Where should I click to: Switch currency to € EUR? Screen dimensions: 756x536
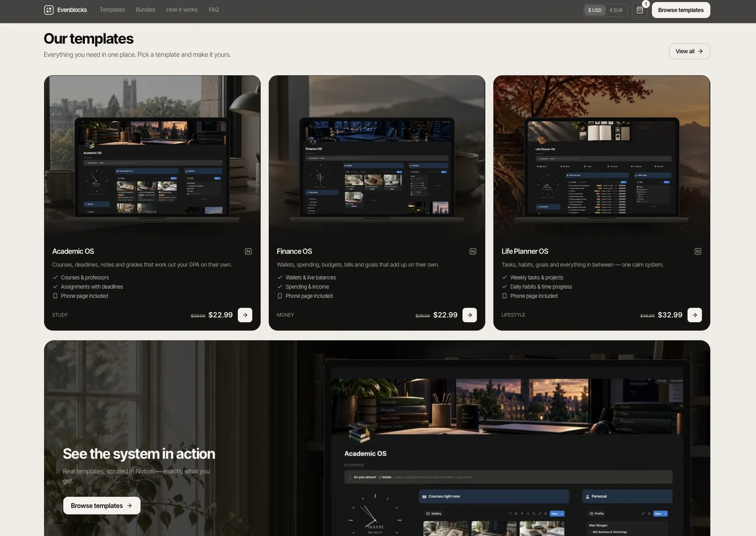point(616,10)
